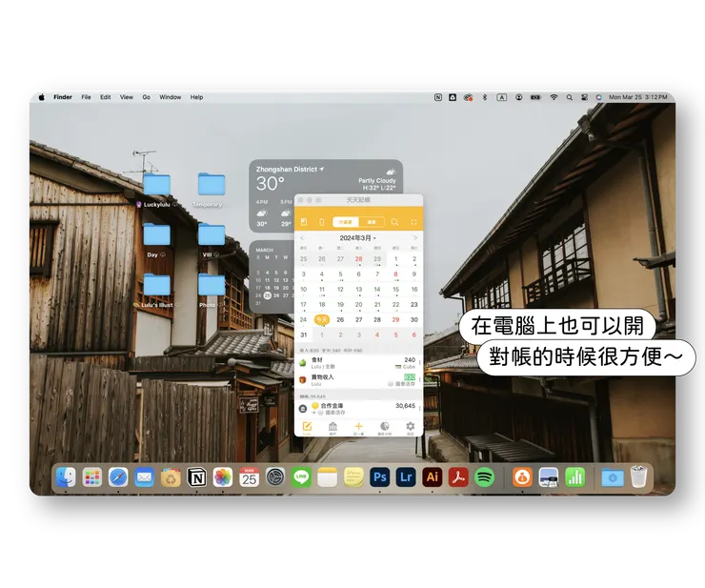Image resolution: width=705 pixels, height=588 pixels.
Task: Click the Siri icon in the menu bar
Action: pyautogui.click(x=598, y=97)
